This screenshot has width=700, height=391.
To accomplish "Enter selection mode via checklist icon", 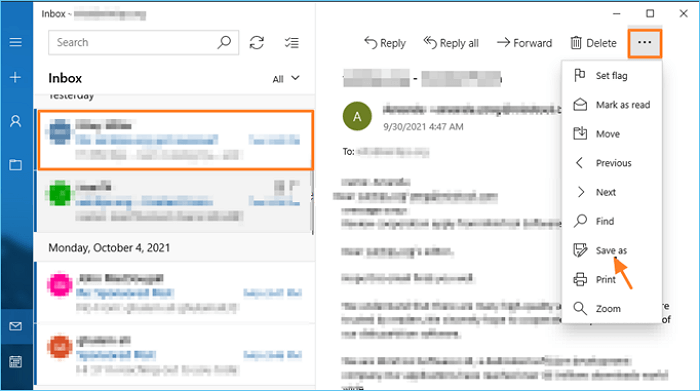I will [x=292, y=43].
